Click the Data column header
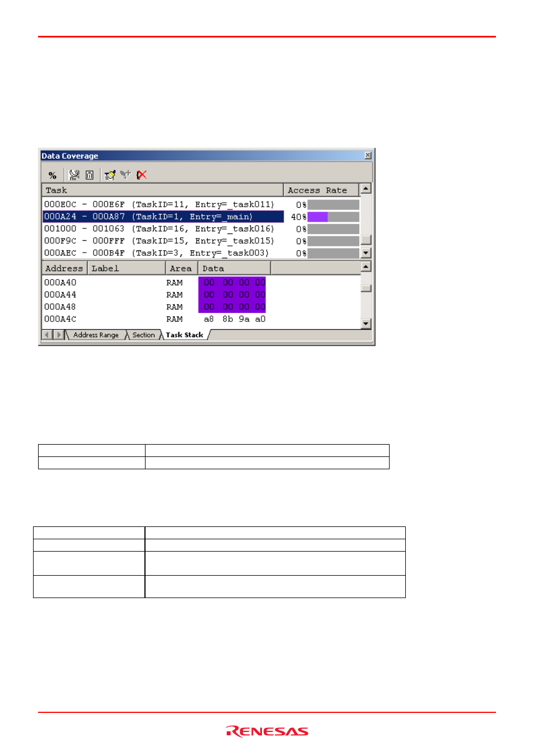The width and height of the screenshot is (534, 756). [x=234, y=268]
